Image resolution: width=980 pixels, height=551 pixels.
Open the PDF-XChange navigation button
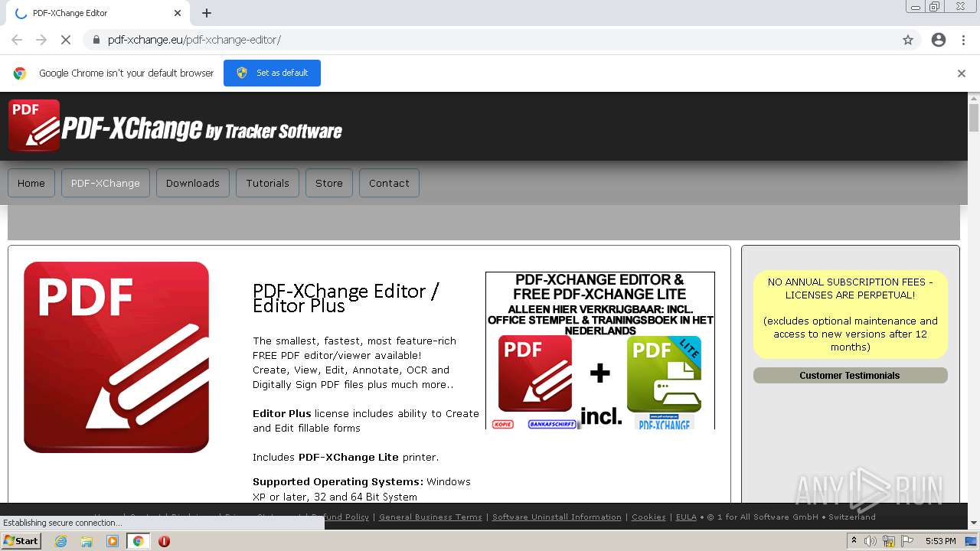(x=106, y=183)
